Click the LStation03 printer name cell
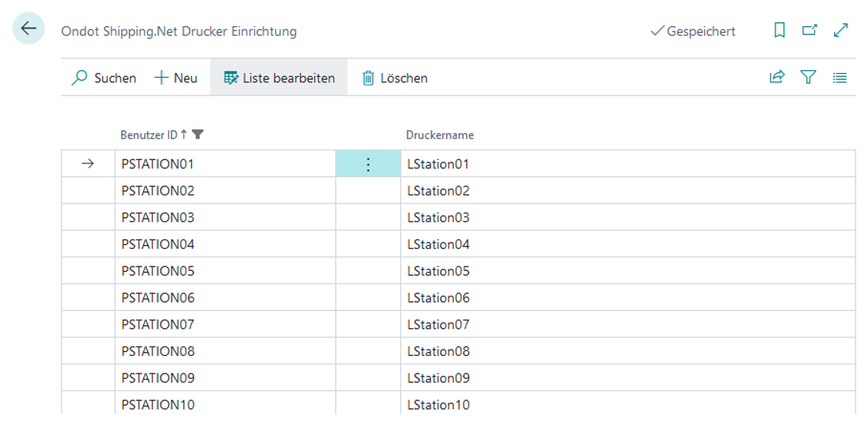The width and height of the screenshot is (868, 422). tap(624, 218)
